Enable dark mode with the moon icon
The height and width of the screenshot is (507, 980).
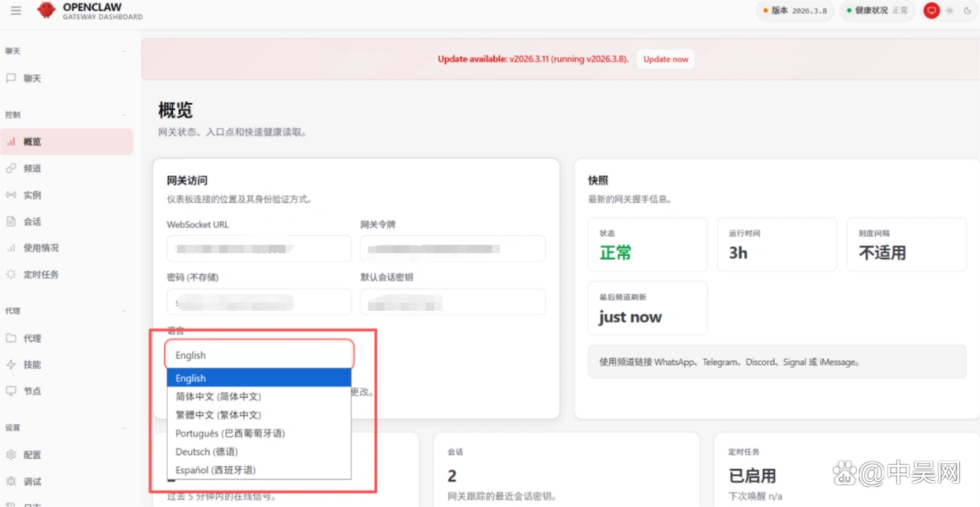tap(968, 10)
